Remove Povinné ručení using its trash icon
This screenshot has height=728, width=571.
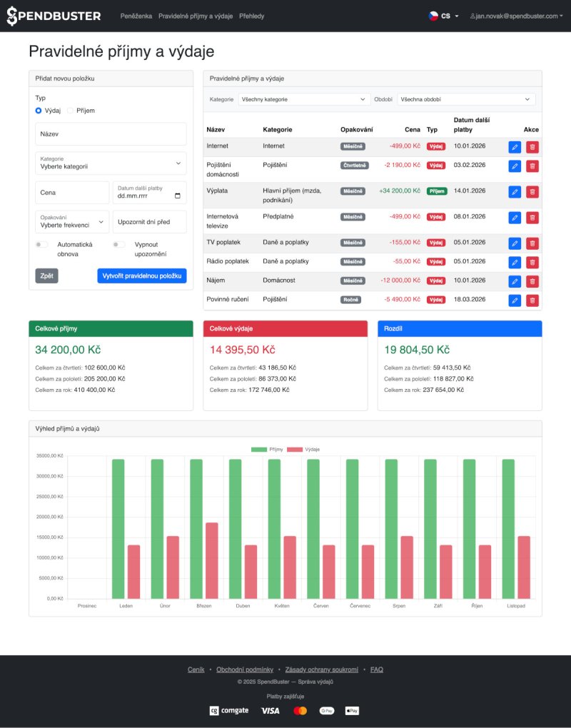click(531, 300)
